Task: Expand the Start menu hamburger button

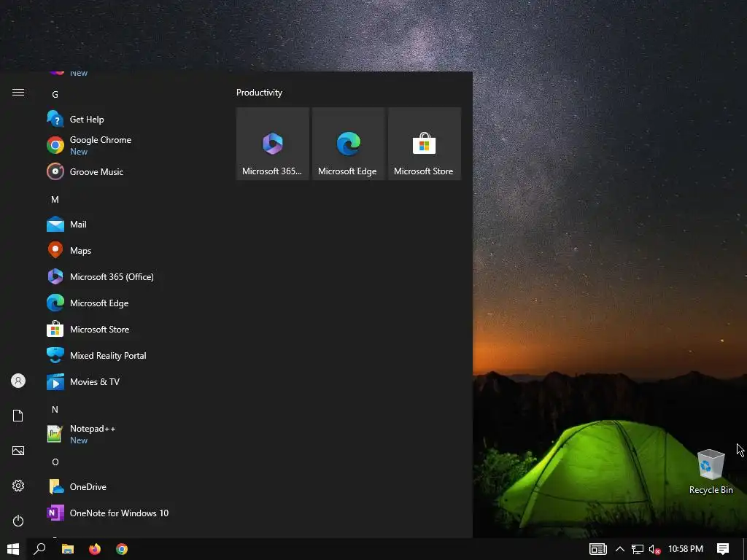Action: (18, 93)
